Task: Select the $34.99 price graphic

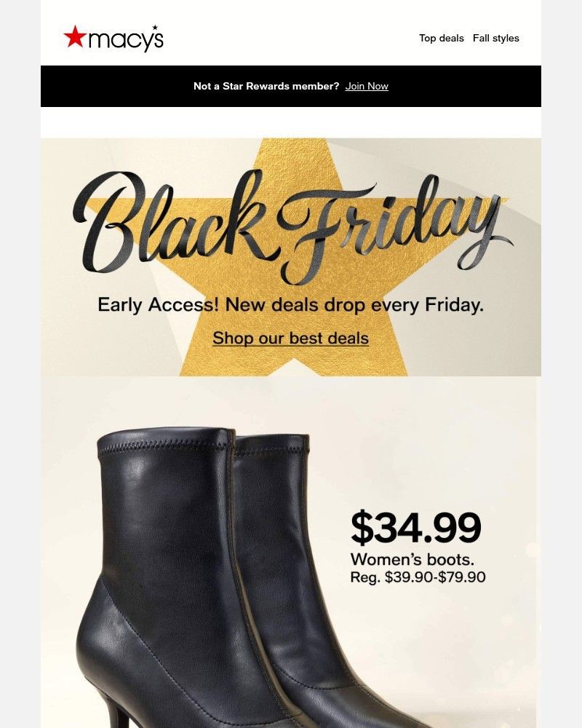Action: (x=416, y=526)
